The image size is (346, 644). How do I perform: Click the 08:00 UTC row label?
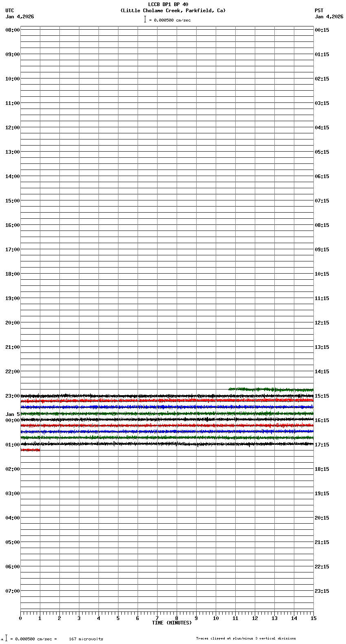13,30
